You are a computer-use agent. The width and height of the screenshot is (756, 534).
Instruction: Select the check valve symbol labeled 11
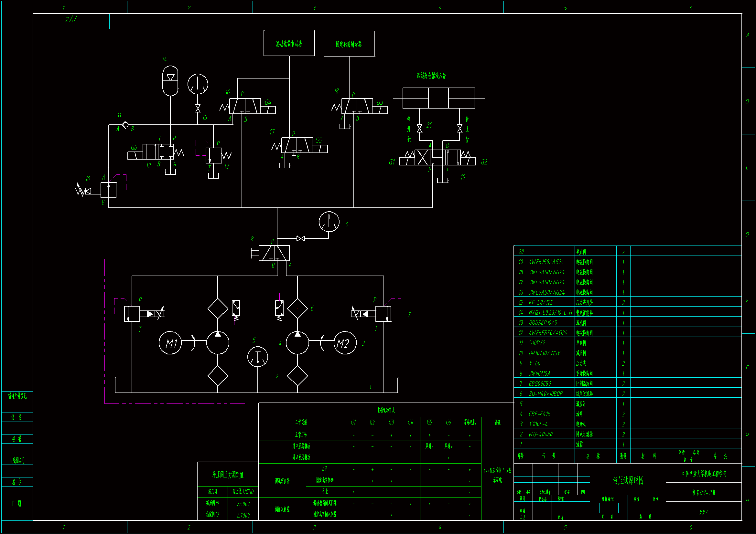click(x=125, y=125)
